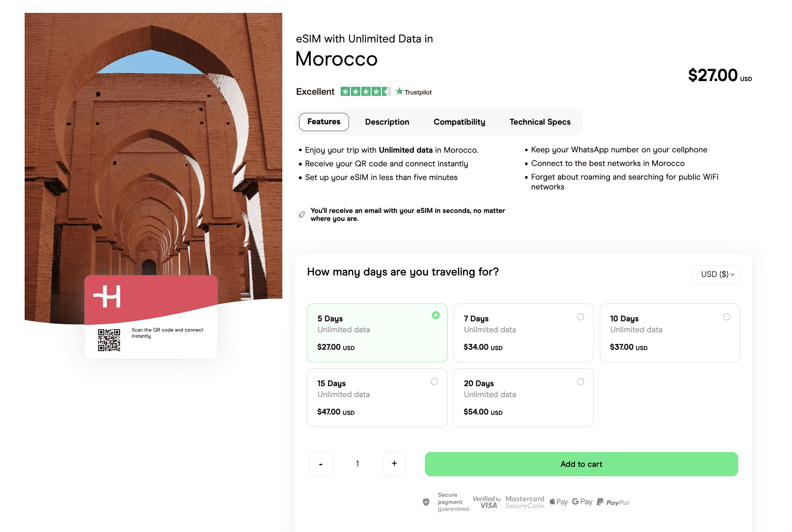The image size is (792, 532).
Task: Click the PayPal payment logo
Action: tap(613, 502)
